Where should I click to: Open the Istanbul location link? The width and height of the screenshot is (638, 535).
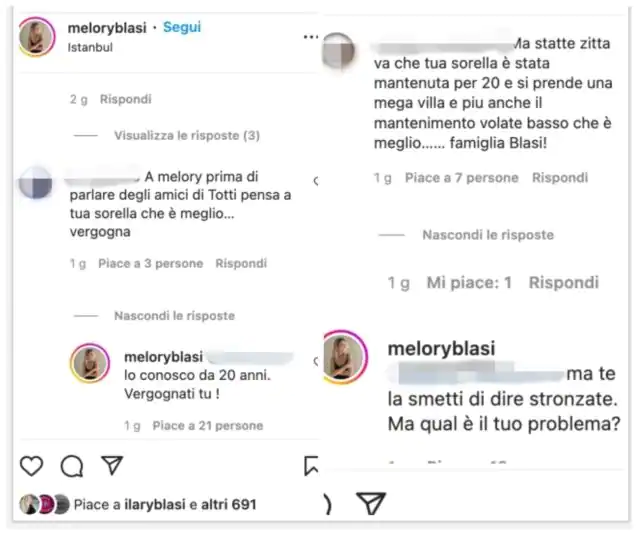pyautogui.click(x=90, y=48)
